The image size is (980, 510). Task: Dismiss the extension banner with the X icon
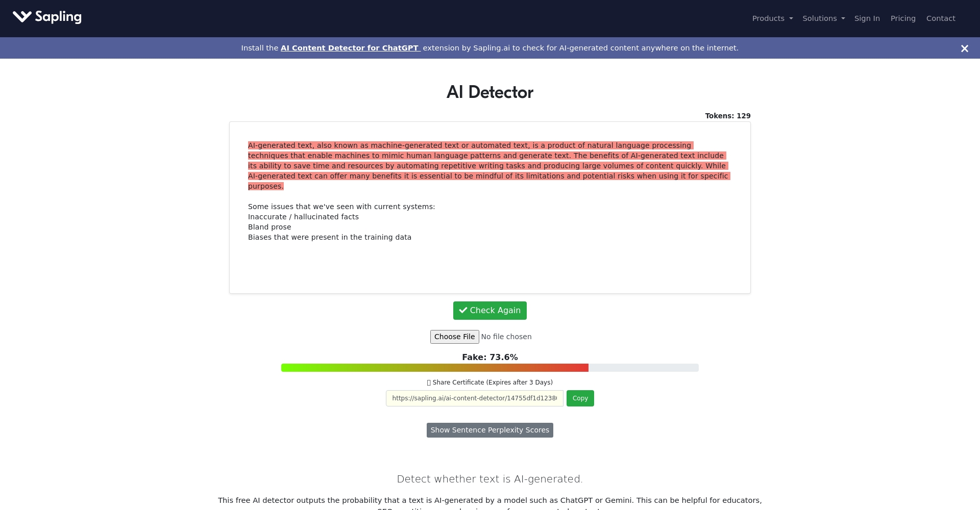[x=964, y=48]
